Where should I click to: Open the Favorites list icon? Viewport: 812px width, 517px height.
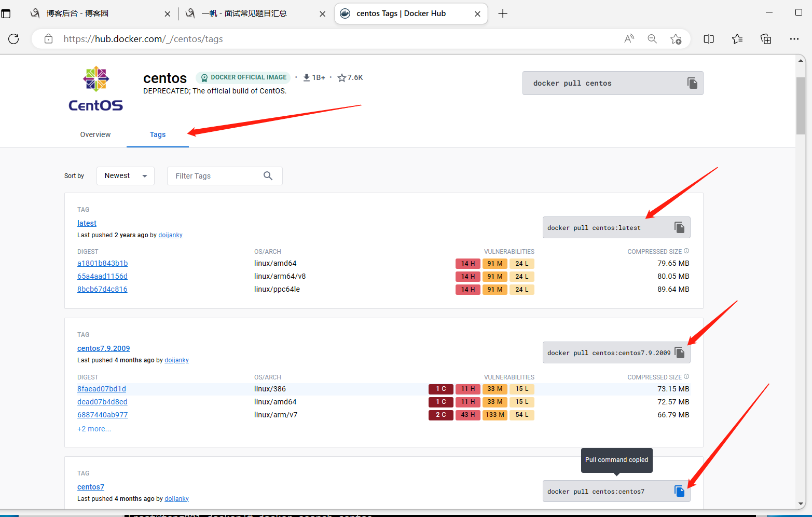tap(737, 39)
